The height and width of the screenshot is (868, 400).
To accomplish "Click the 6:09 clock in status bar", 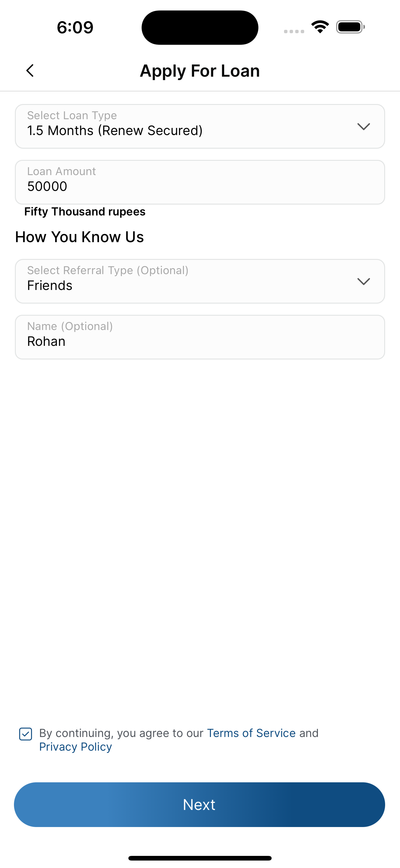I will 75,27.
